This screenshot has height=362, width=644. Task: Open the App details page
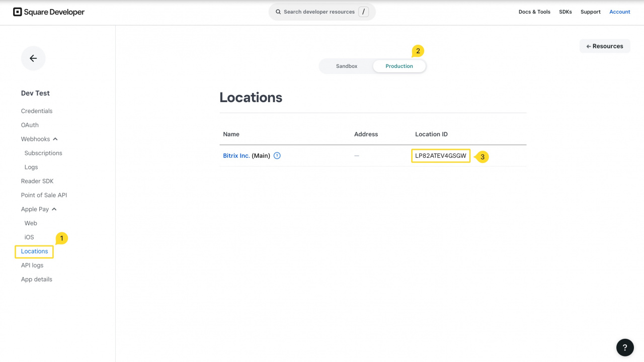point(36,279)
